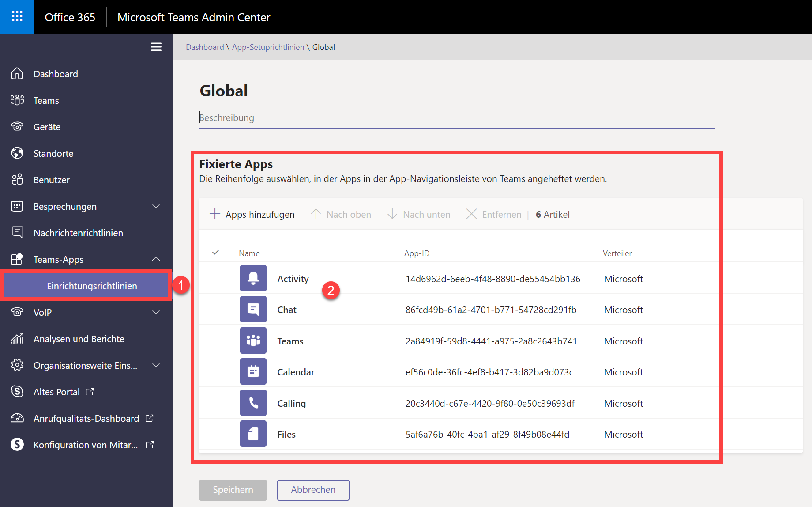Open the Office 365 app launcher waffle
812x507 pixels.
[17, 17]
